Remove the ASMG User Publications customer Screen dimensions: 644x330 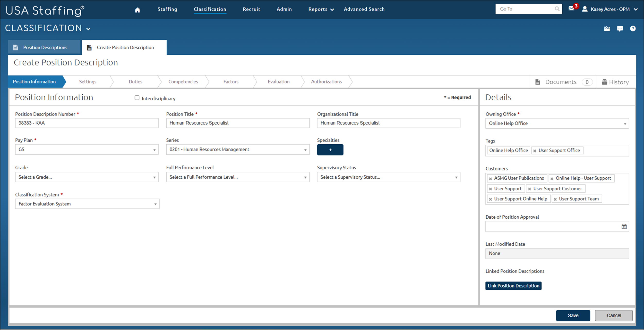491,179
